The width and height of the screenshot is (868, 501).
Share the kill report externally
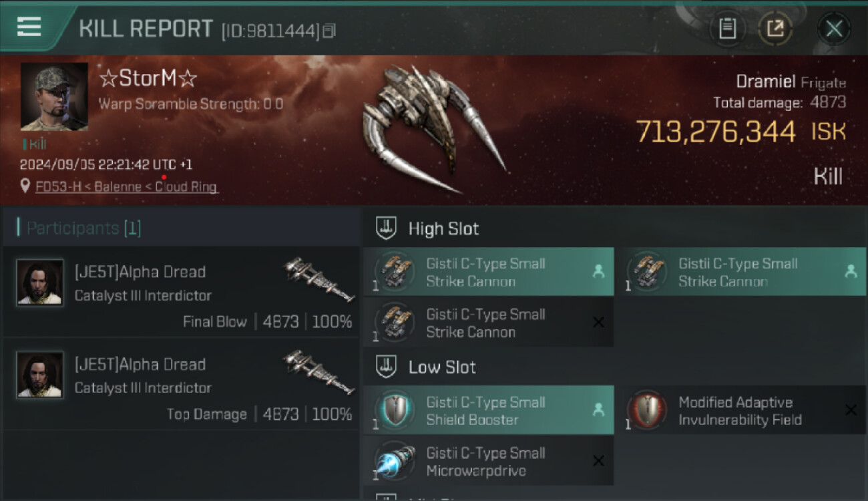pos(775,29)
